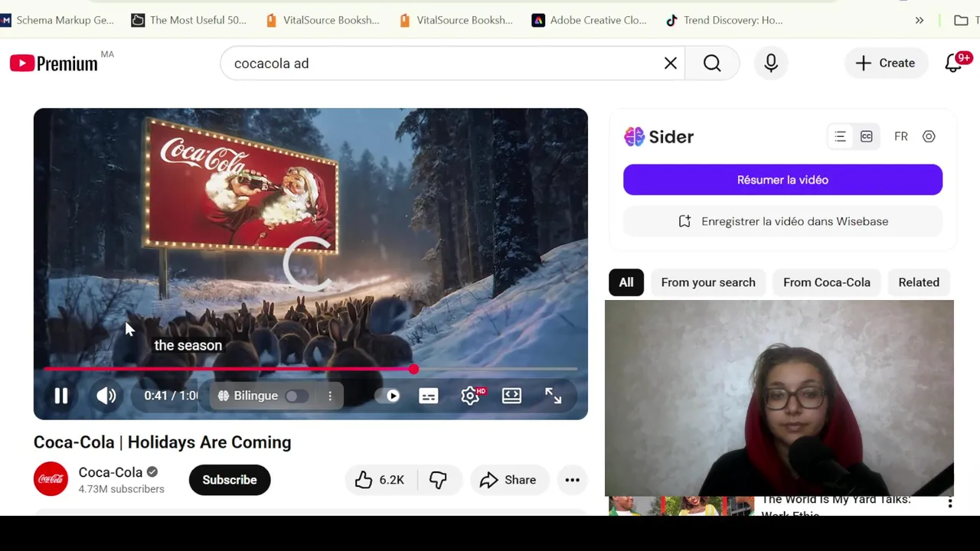Open Bilingue three-dot options in player
This screenshot has width=980, height=551.
[x=330, y=396]
